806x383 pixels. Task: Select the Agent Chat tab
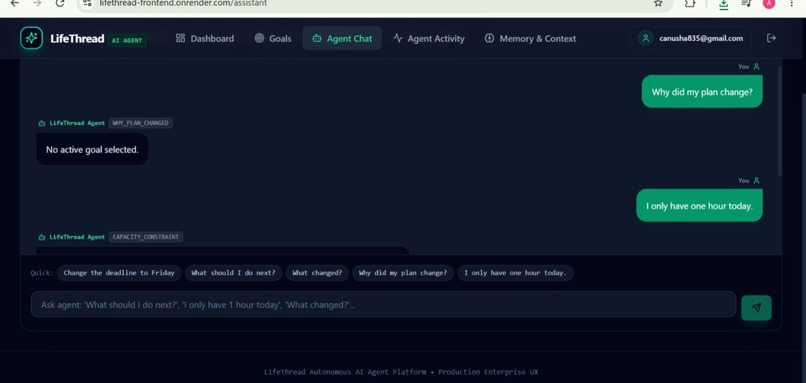coord(342,39)
